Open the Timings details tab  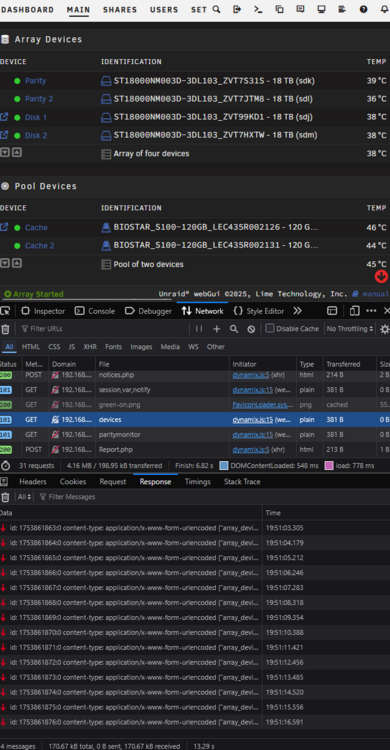click(198, 482)
